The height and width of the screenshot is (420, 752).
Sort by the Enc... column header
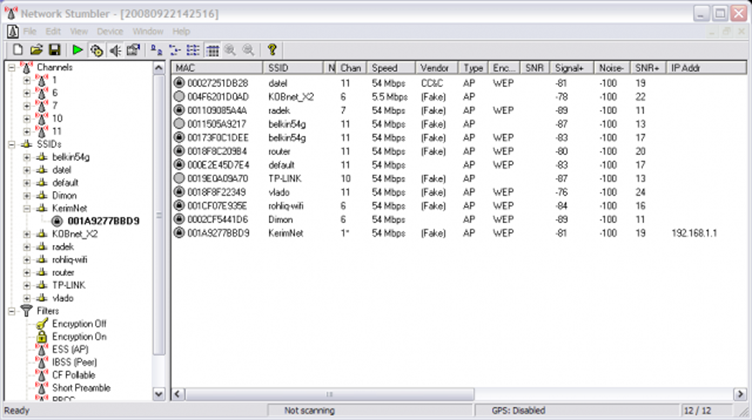[x=504, y=68]
